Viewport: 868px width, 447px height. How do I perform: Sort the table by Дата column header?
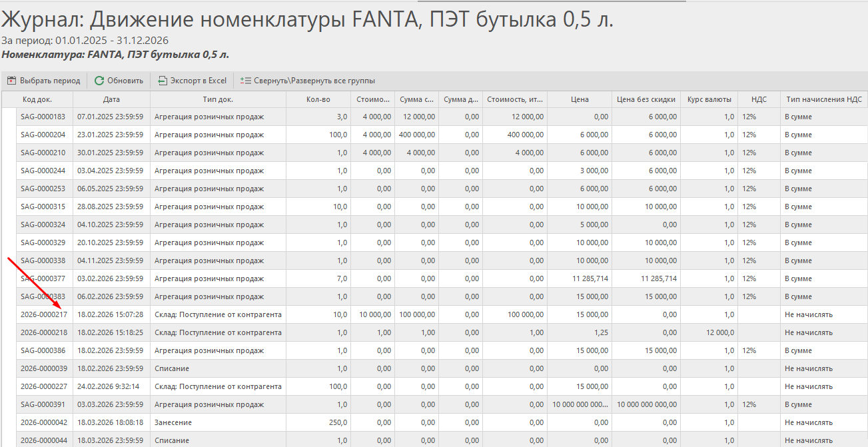coord(111,99)
